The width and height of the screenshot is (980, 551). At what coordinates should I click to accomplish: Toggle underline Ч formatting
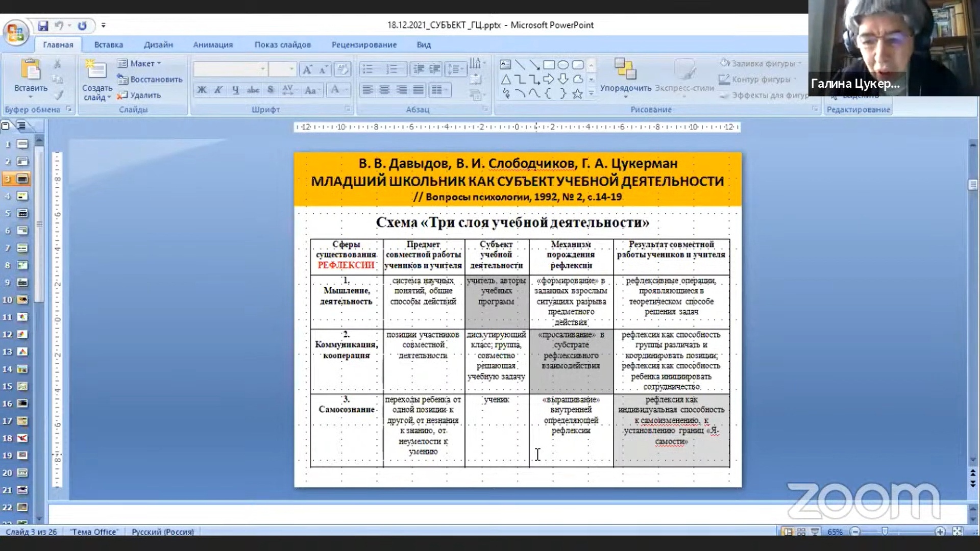click(x=235, y=90)
